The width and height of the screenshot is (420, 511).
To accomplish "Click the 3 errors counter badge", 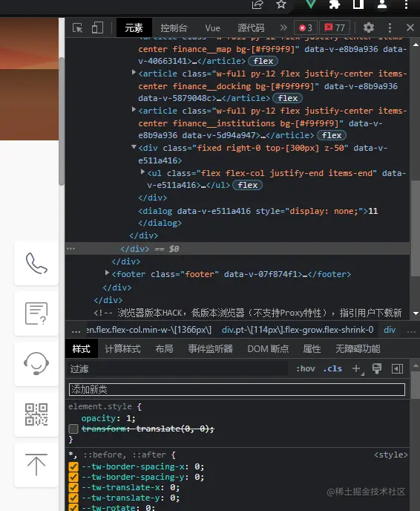I will [306, 28].
